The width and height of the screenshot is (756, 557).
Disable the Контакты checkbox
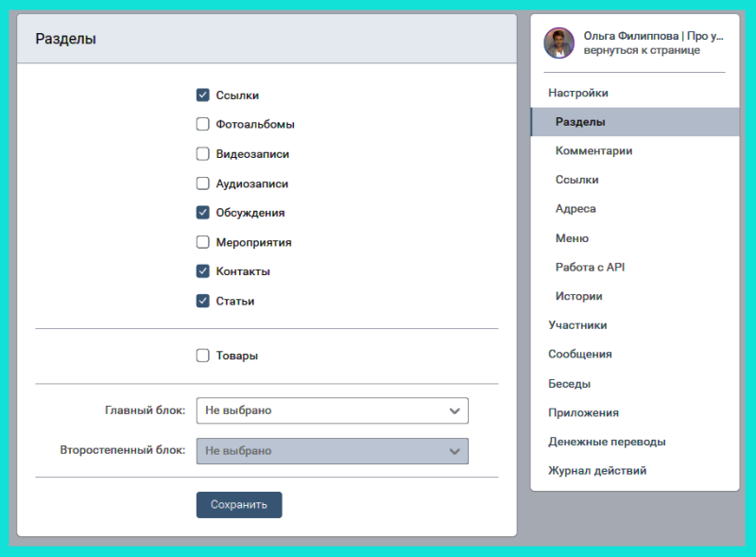(202, 271)
